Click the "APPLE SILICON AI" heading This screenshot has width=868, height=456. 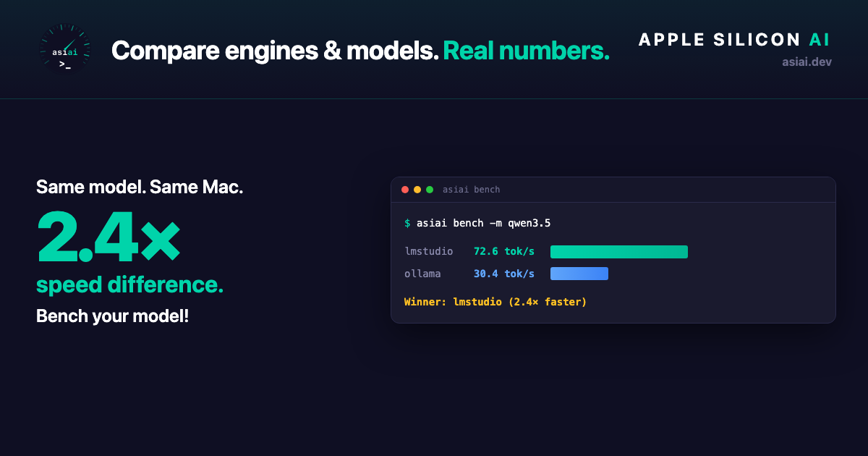click(x=735, y=41)
